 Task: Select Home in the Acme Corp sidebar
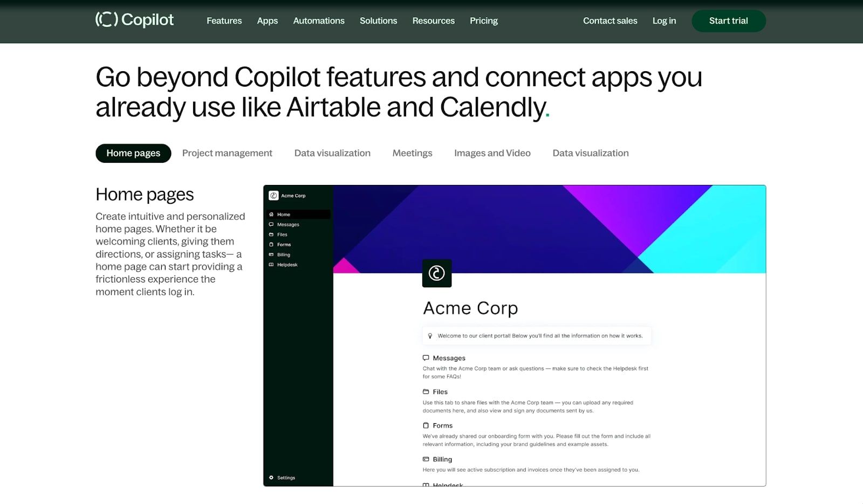click(283, 214)
